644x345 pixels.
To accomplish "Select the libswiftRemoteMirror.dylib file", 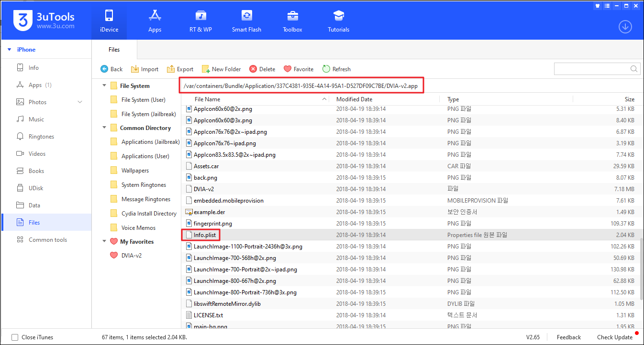I will (x=227, y=304).
